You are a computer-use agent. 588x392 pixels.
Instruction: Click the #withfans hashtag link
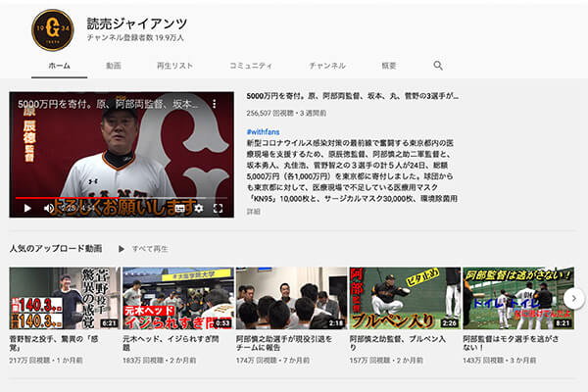[263, 132]
